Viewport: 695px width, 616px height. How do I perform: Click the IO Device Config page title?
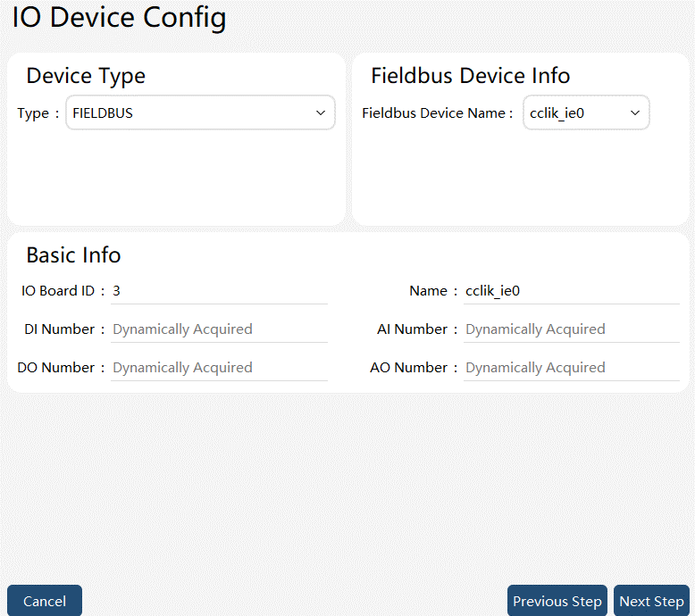click(x=119, y=18)
